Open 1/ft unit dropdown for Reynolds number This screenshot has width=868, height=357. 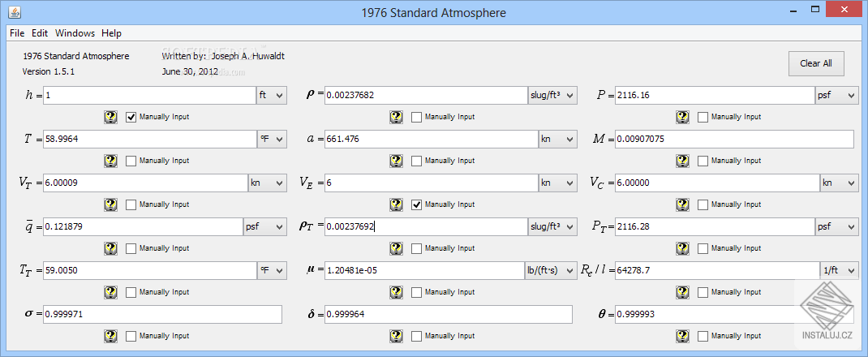(839, 270)
